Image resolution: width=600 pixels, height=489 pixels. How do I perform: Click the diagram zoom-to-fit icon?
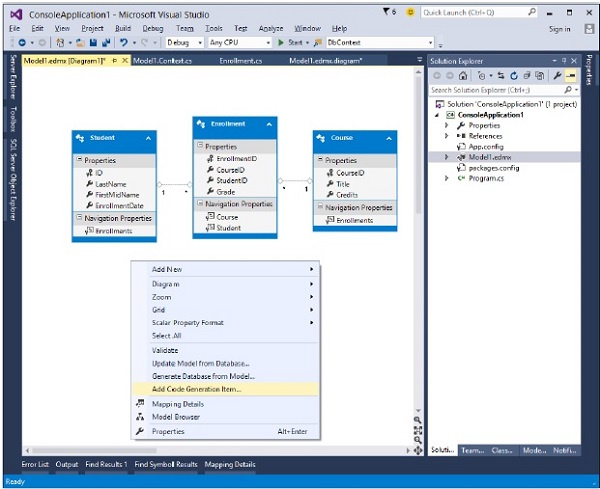tap(418, 430)
